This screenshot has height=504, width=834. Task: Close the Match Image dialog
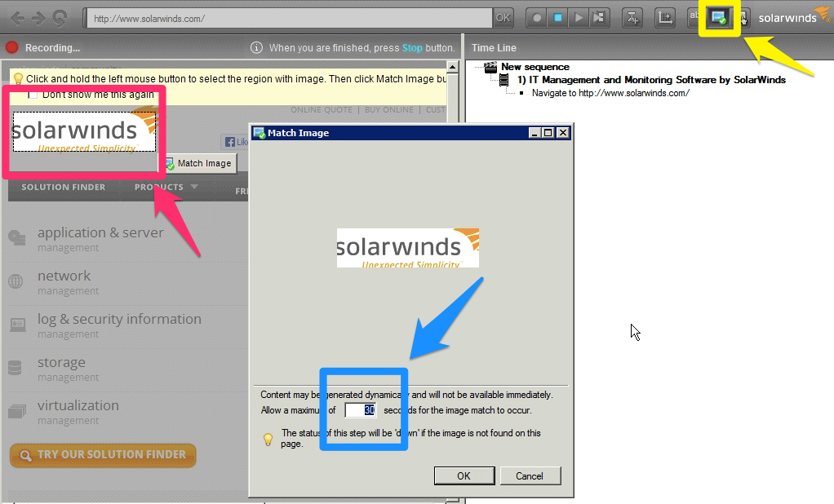point(563,133)
